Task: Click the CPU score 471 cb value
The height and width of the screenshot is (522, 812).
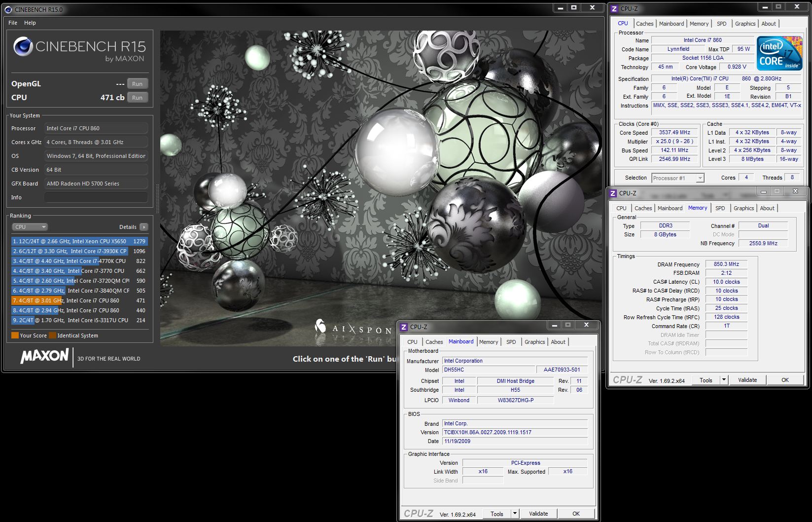Action: tap(112, 98)
